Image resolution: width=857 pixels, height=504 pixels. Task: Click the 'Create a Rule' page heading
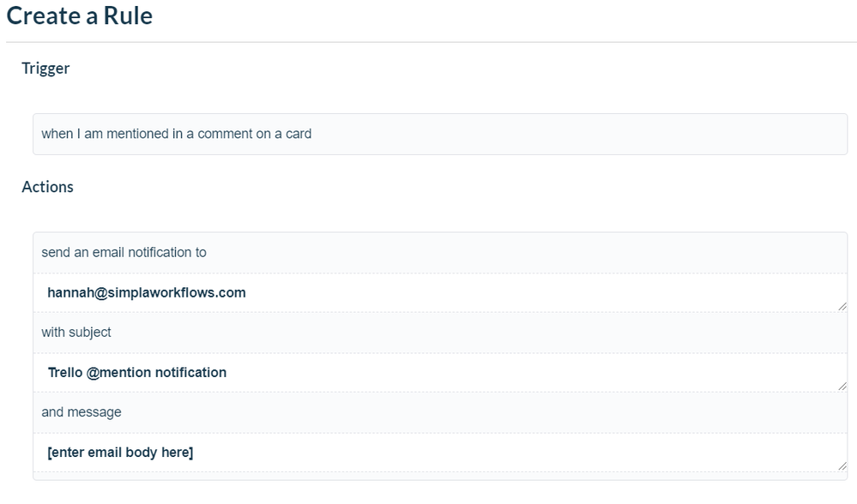click(x=79, y=15)
